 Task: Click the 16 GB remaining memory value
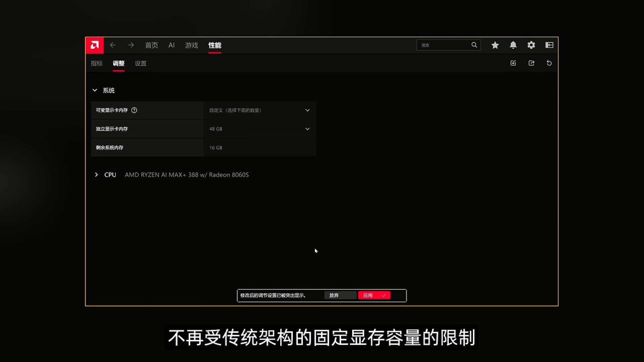(216, 148)
